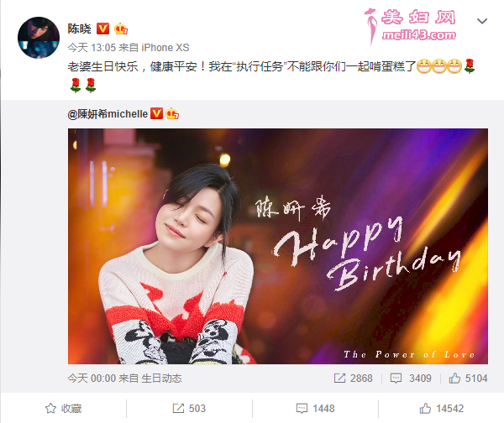
Task: Open 陈晓's username link
Action: (80, 29)
